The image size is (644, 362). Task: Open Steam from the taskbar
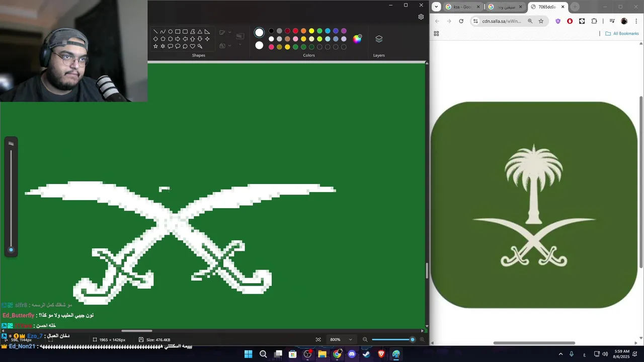[x=366, y=354]
